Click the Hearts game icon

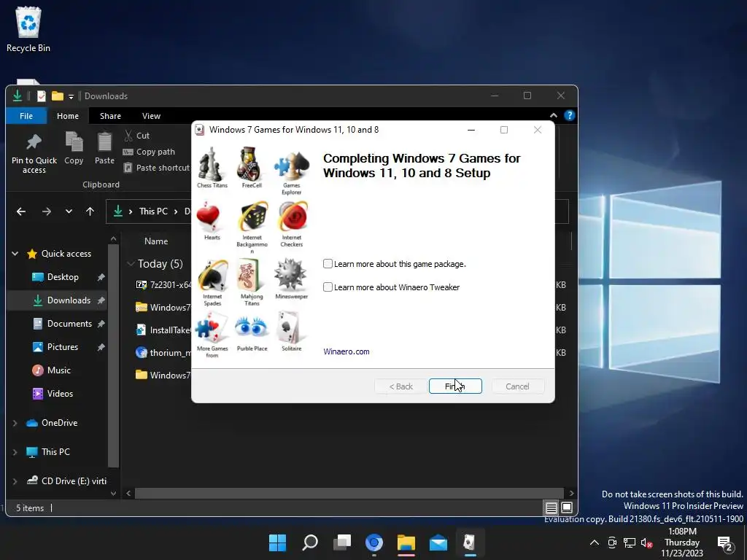tap(209, 217)
